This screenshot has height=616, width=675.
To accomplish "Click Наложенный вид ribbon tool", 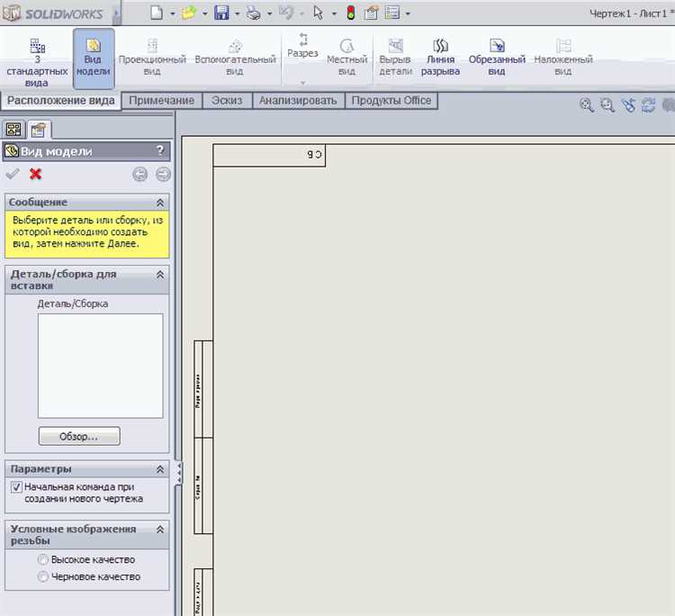I will pos(563,58).
